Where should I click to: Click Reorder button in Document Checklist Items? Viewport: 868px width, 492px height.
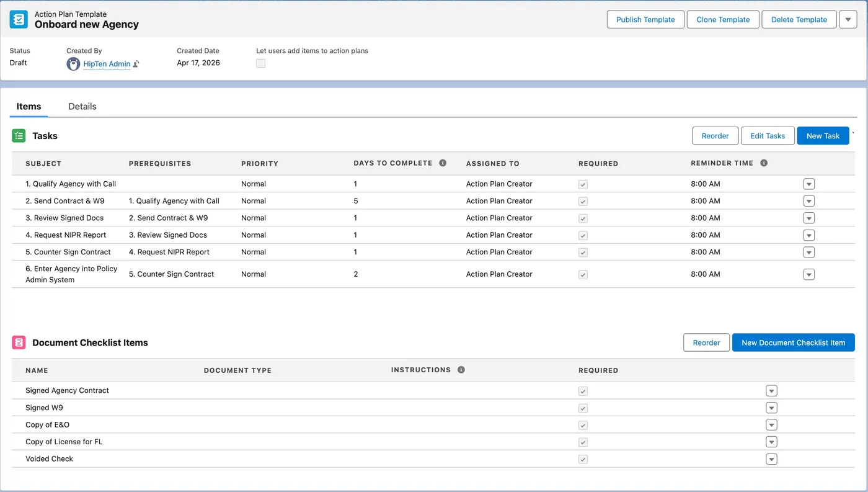(707, 342)
